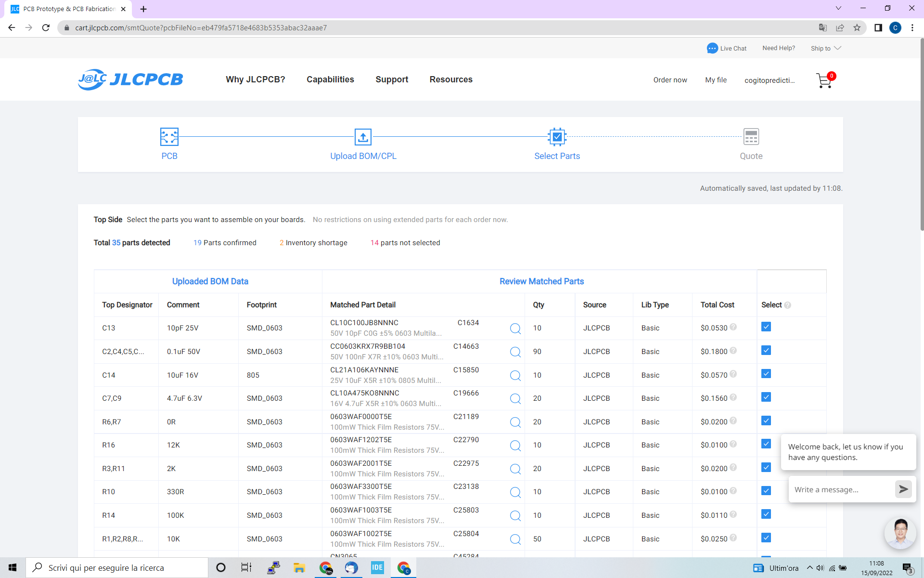Uncheck the checkbox for R1,R2,R8 row
This screenshot has width=924, height=578.
coord(766,537)
